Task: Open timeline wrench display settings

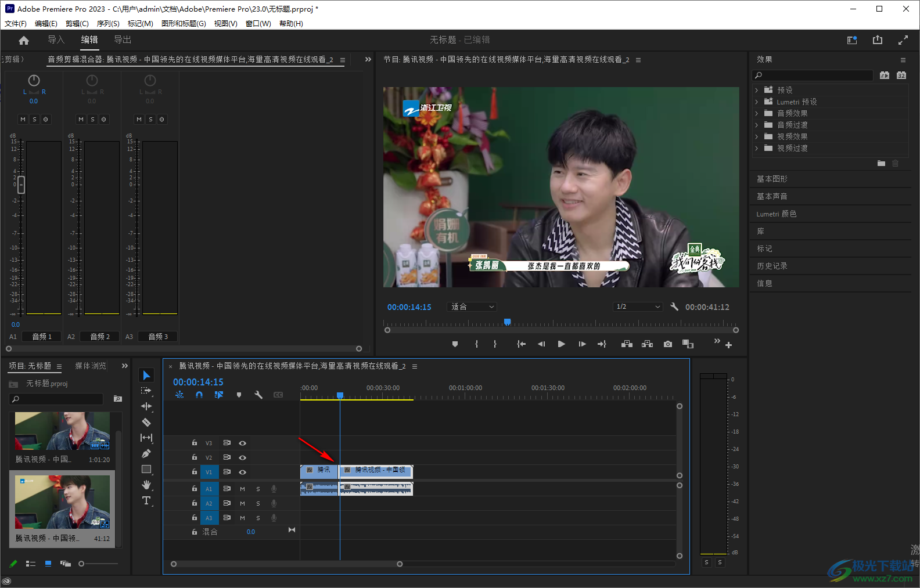Action: click(x=258, y=395)
